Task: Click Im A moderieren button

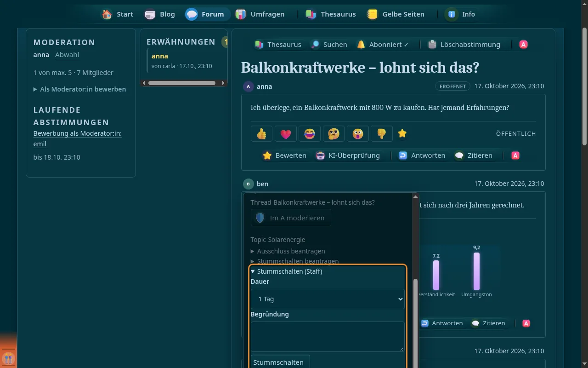Action: click(291, 218)
